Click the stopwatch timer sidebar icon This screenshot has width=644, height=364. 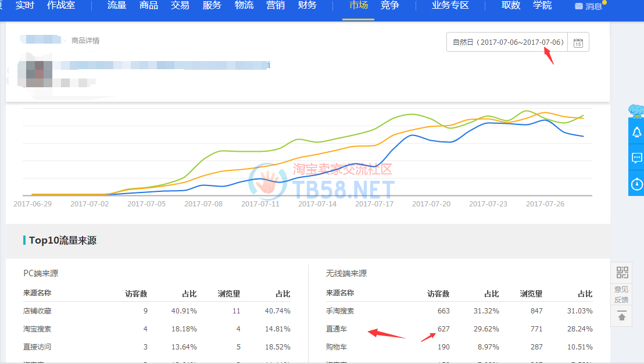[636, 184]
